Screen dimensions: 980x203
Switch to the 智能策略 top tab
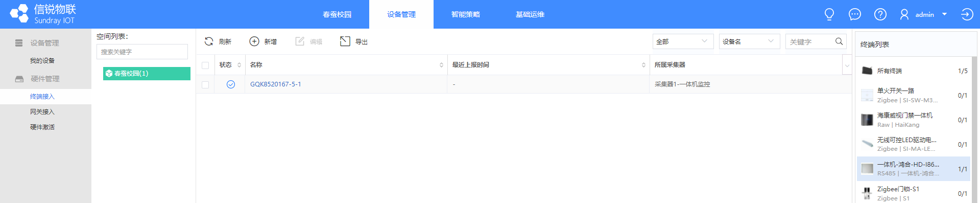tap(466, 14)
